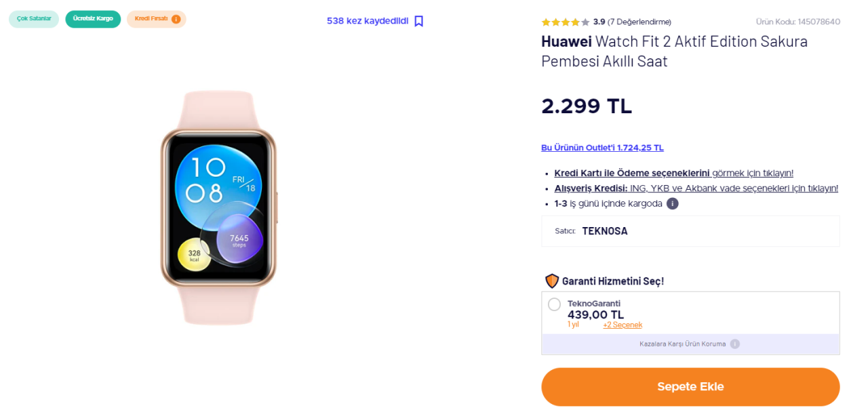Click the pink Huawei watch product image

[218, 207]
